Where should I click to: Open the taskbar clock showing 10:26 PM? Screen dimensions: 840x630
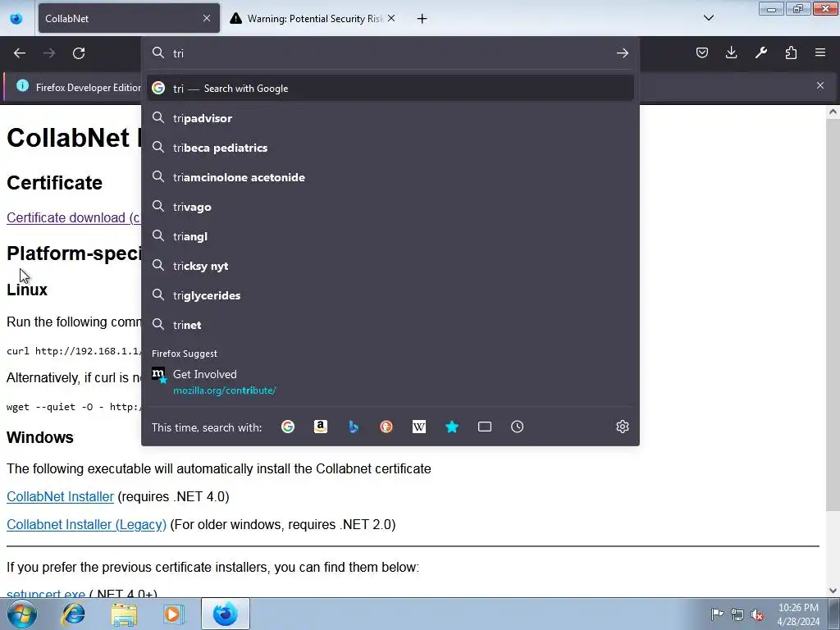[x=798, y=614]
